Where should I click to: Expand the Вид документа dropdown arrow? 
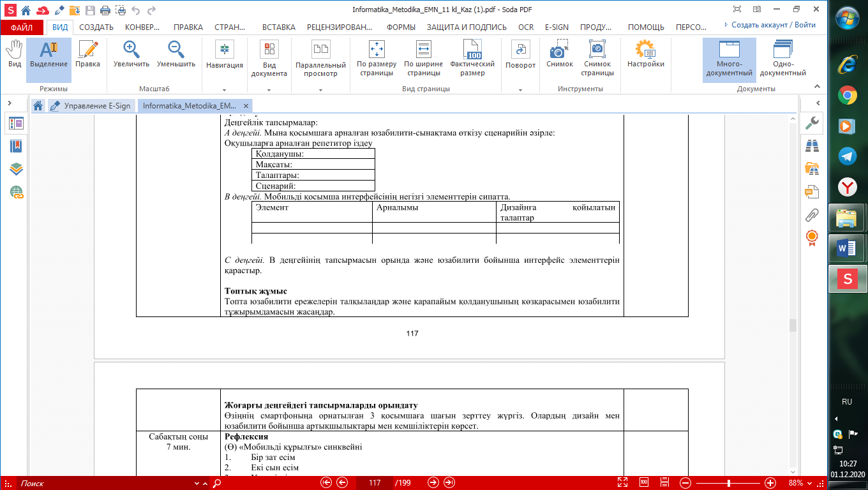(x=269, y=90)
